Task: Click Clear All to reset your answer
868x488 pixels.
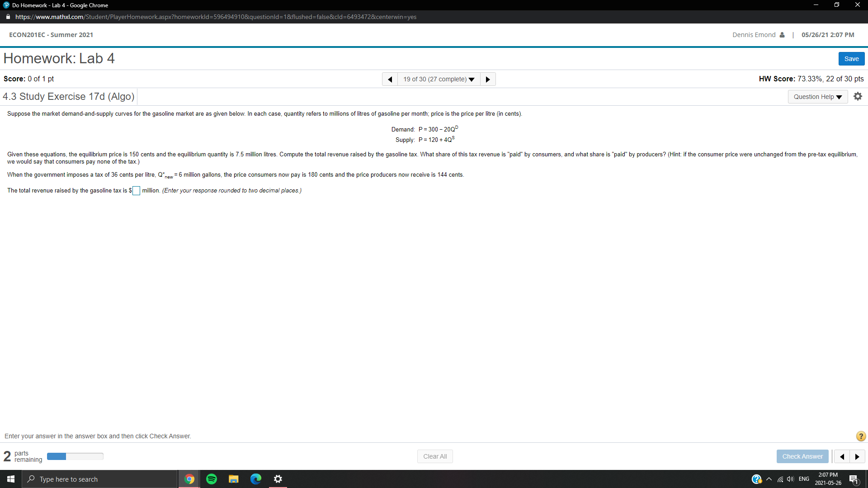Action: tap(434, 456)
